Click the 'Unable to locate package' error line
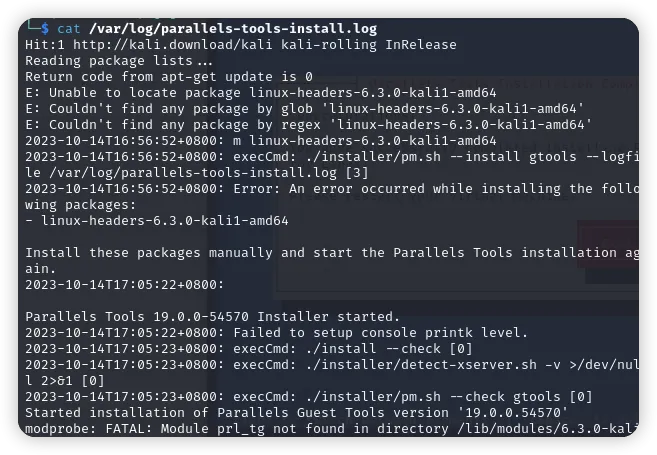657x455 pixels. point(260,93)
